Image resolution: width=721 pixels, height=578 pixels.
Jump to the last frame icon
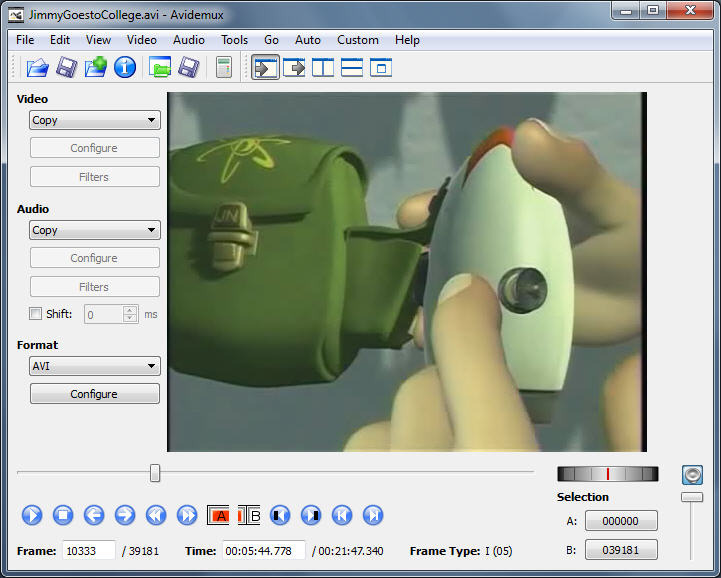click(373, 515)
